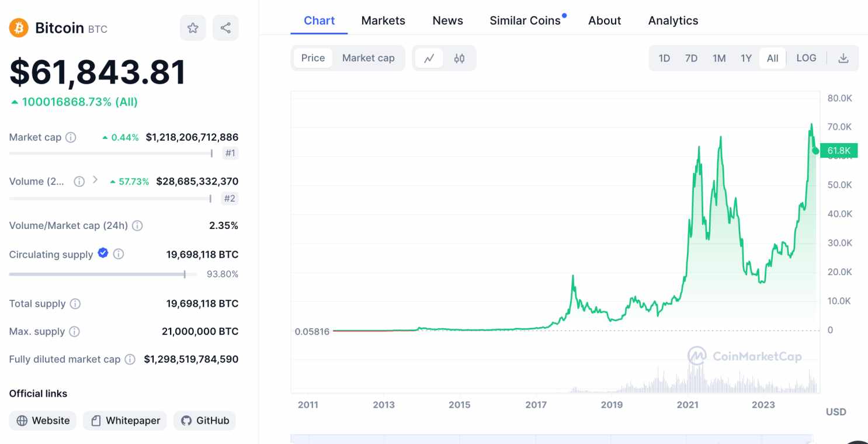The height and width of the screenshot is (444, 868).
Task: Open Total supply info icon
Action: tap(75, 304)
